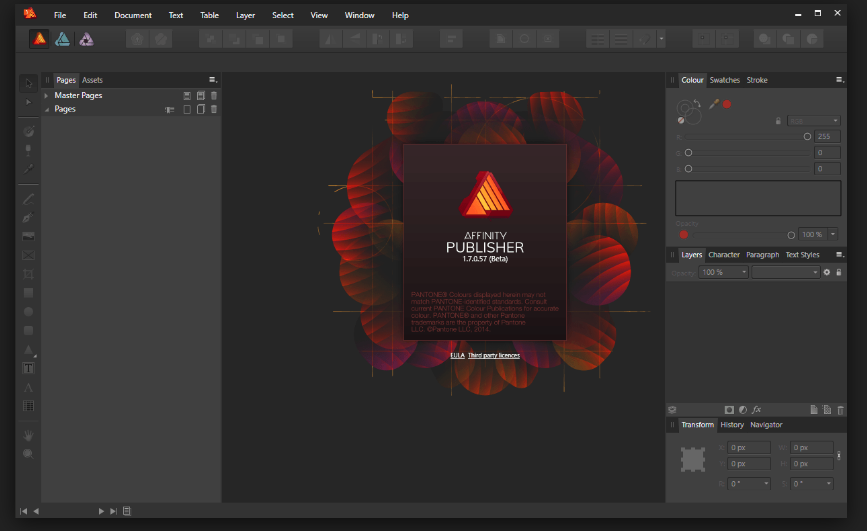
Task: Delete page using the Pages row trash icon
Action: click(x=214, y=110)
